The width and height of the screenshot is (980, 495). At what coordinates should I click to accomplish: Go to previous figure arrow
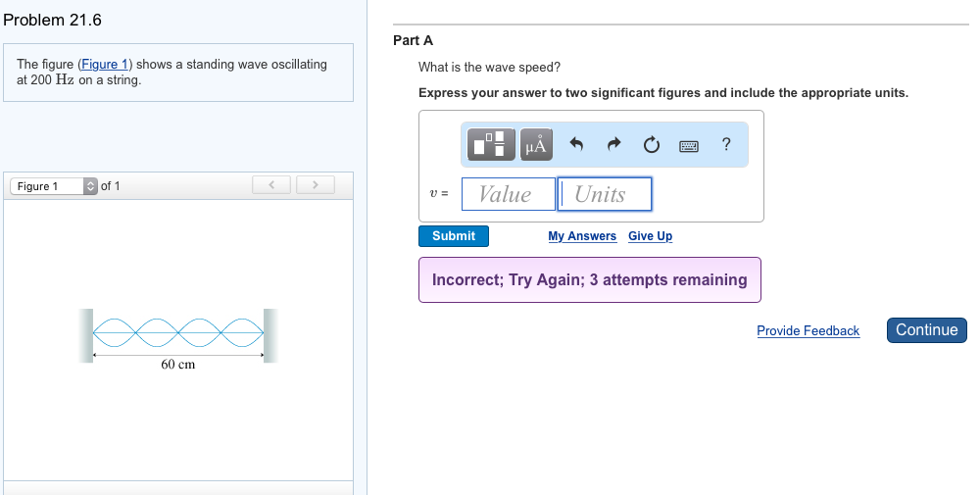pyautogui.click(x=271, y=184)
